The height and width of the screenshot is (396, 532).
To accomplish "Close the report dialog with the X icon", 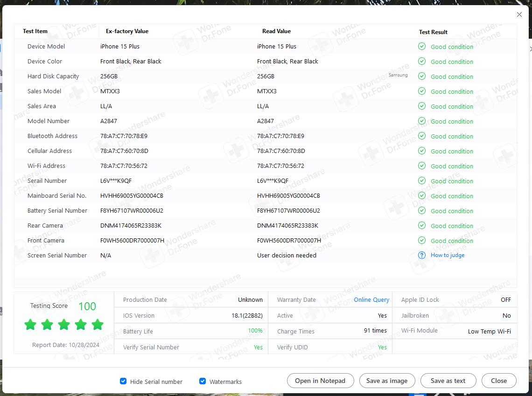I will (x=519, y=14).
